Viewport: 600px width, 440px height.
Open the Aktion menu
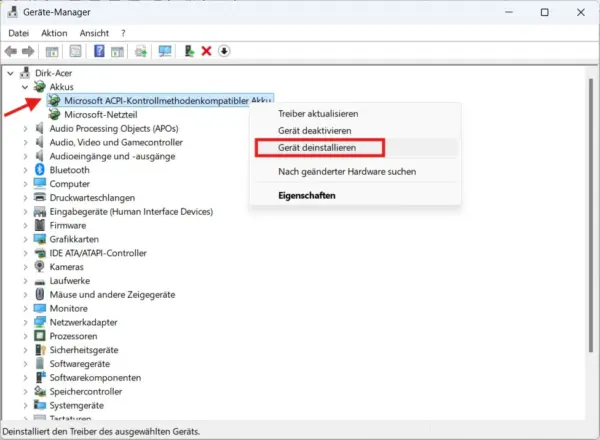click(x=54, y=33)
